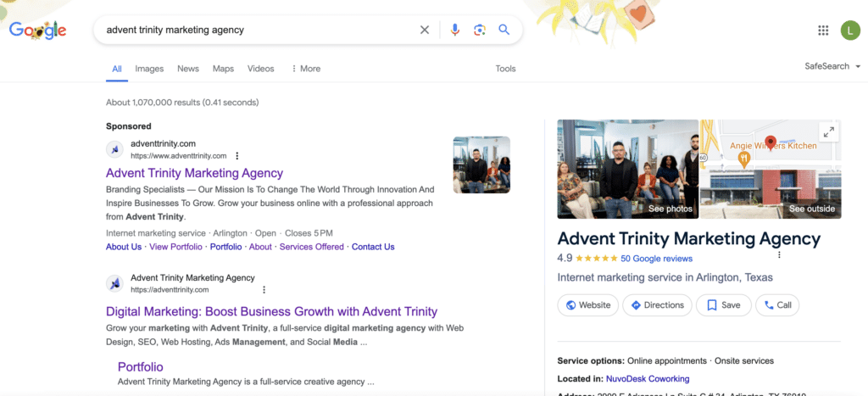Open Google Lens image search icon
Screen dimensions: 868x396
[480, 30]
